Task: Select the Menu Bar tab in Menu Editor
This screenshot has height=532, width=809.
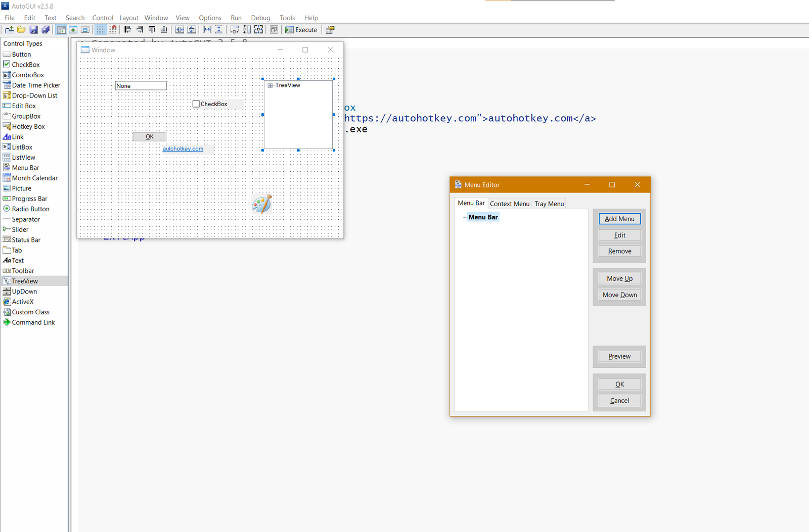Action: (471, 203)
